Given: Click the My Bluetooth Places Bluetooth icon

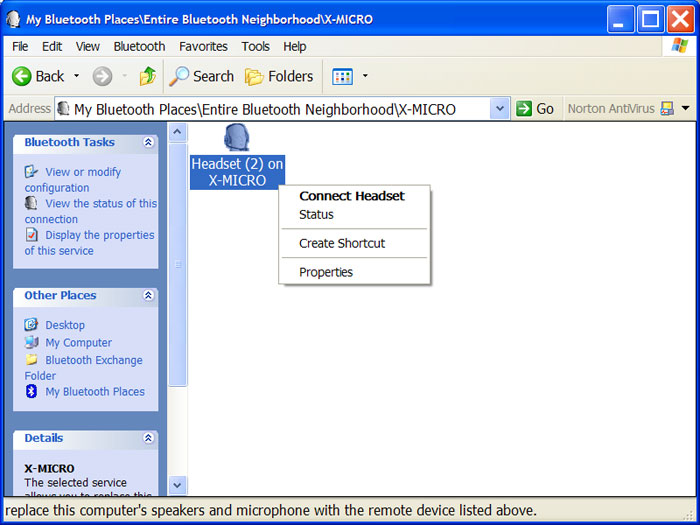Looking at the screenshot, I should point(31,391).
